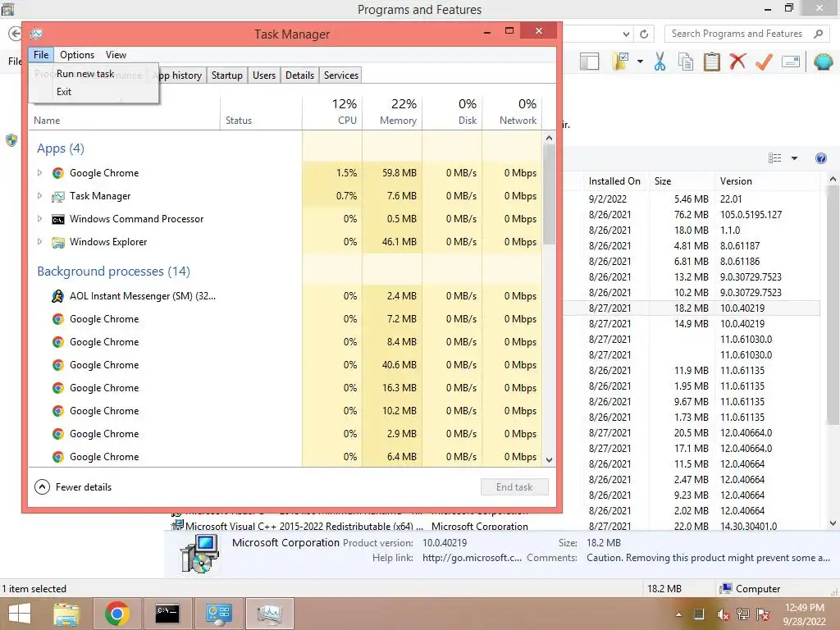Image resolution: width=840 pixels, height=630 pixels.
Task: Click the Apps (4) group heading
Action: tap(61, 148)
